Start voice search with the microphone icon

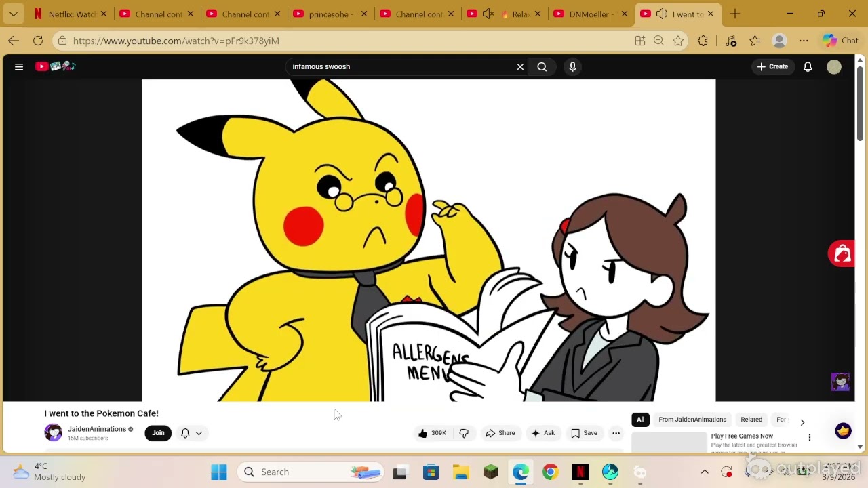click(572, 66)
